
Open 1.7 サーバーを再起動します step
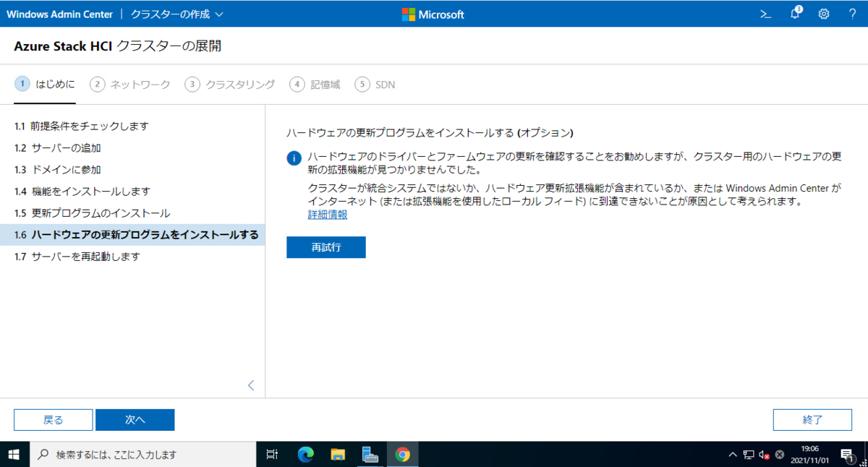coord(132,257)
